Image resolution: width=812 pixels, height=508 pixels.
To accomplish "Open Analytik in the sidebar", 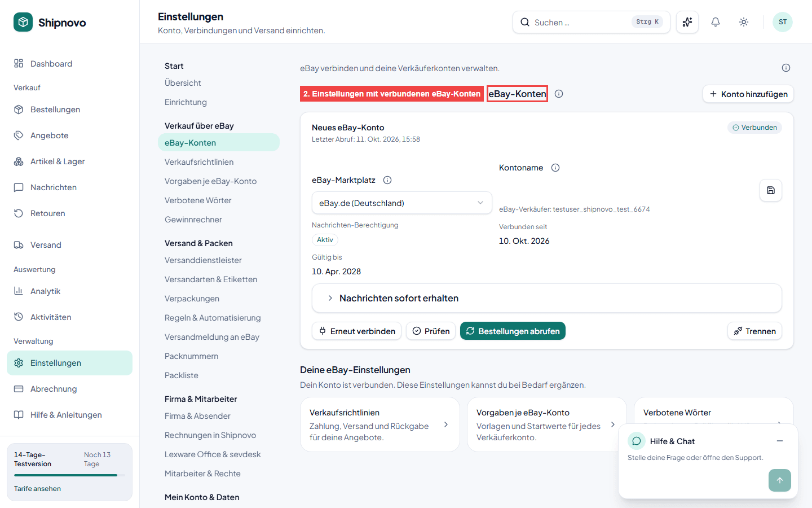I will (69, 291).
